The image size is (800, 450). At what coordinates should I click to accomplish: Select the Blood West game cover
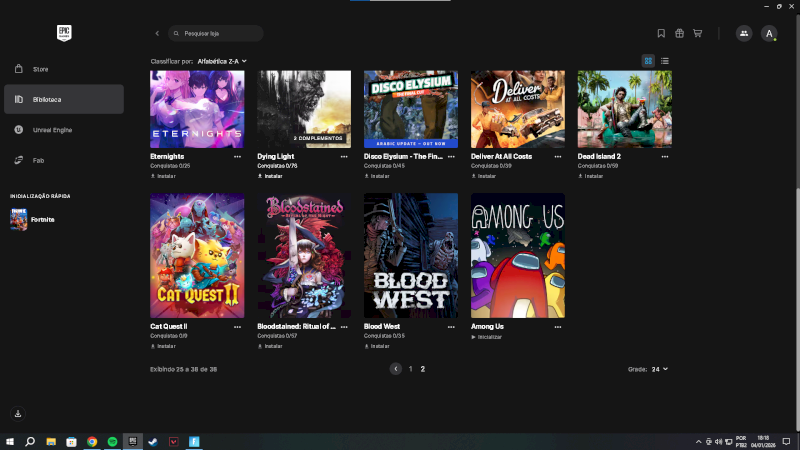tap(411, 255)
